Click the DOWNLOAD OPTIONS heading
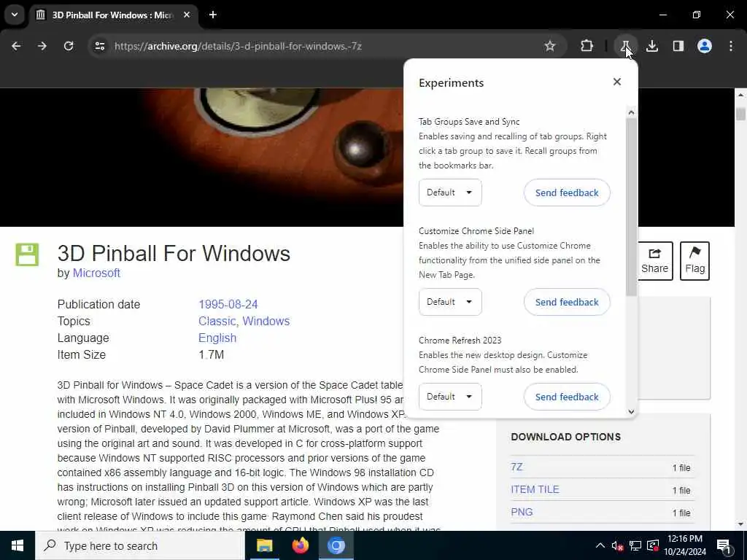Image resolution: width=747 pixels, height=560 pixels. click(565, 437)
